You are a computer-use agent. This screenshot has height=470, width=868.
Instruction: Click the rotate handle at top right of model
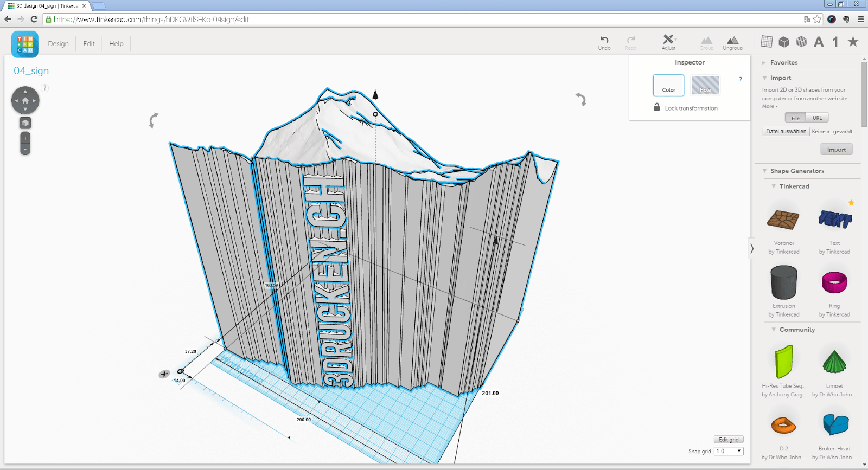581,99
